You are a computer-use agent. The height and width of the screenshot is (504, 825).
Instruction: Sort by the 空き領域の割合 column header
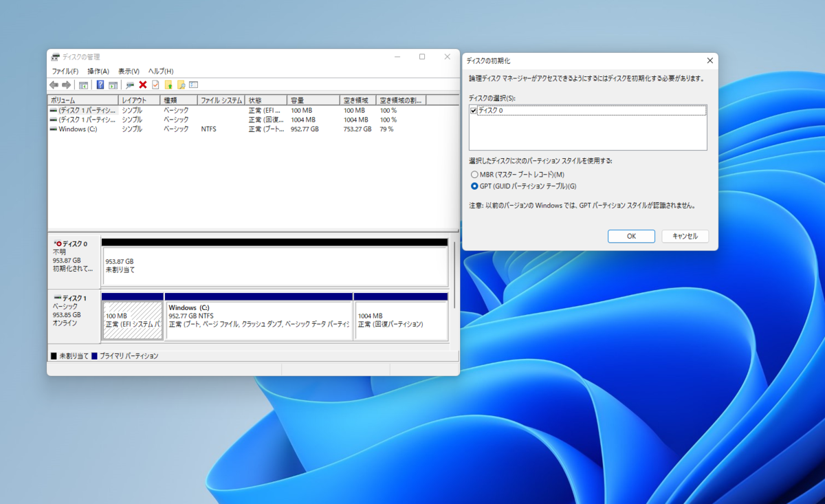point(401,100)
